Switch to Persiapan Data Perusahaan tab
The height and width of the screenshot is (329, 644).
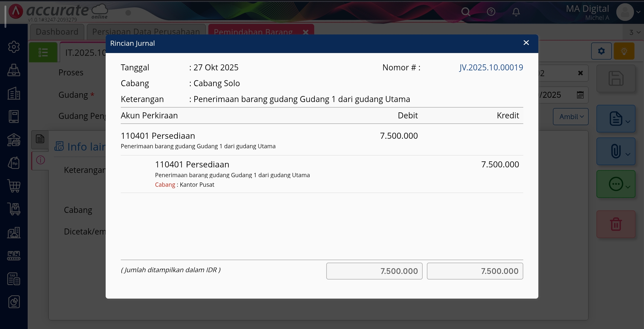146,32
